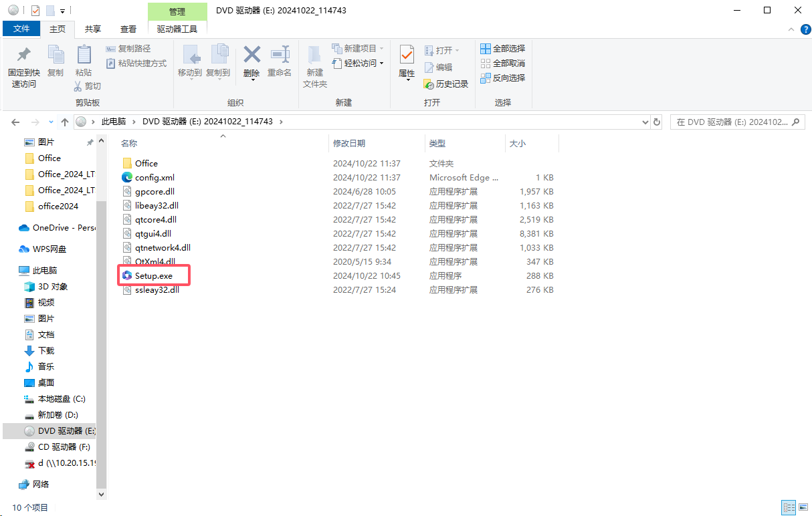
Task: Switch to the View ribbon tab
Action: [x=128, y=29]
